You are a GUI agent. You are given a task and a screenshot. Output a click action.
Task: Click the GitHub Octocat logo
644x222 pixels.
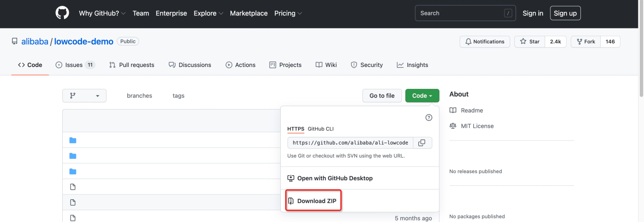pos(62,13)
